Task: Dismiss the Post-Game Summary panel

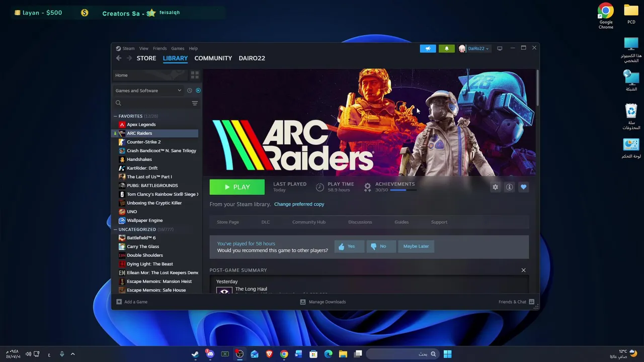Action: coord(523,270)
